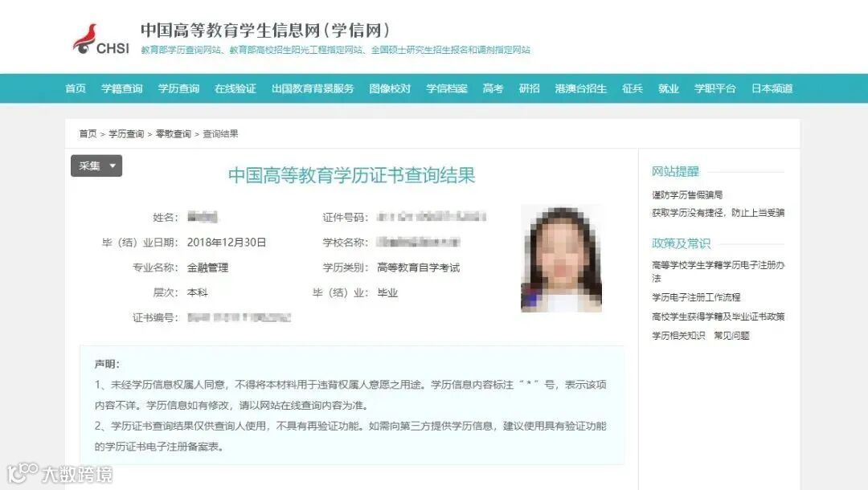Open 学职平台 navigation item

point(714,88)
